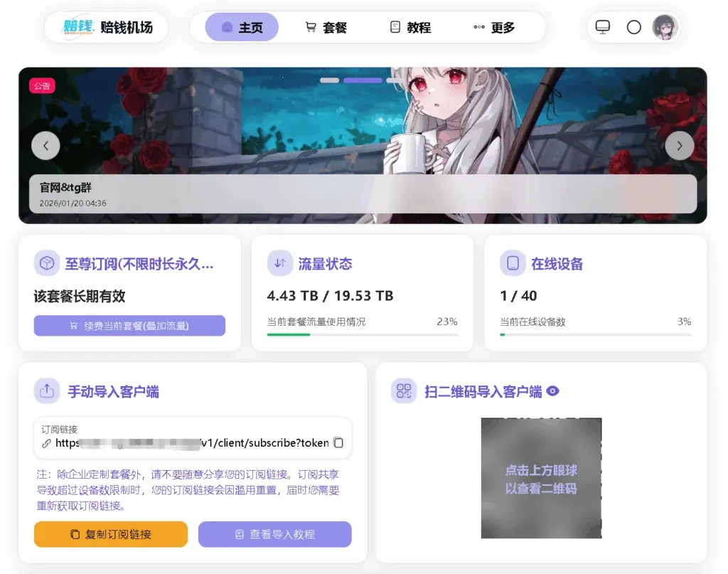Viewport: 728px width, 574px height.
Task: Click the 4.43 TB / 19.53 TB value
Action: click(330, 296)
